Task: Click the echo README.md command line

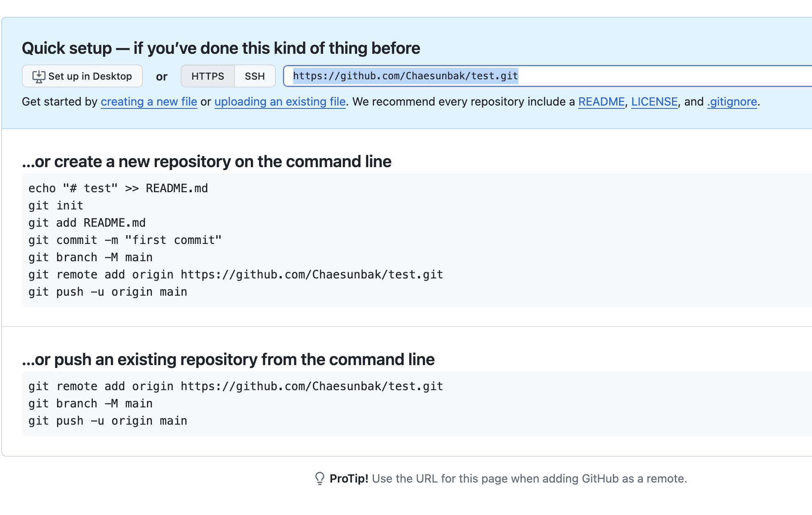Action: 118,188
